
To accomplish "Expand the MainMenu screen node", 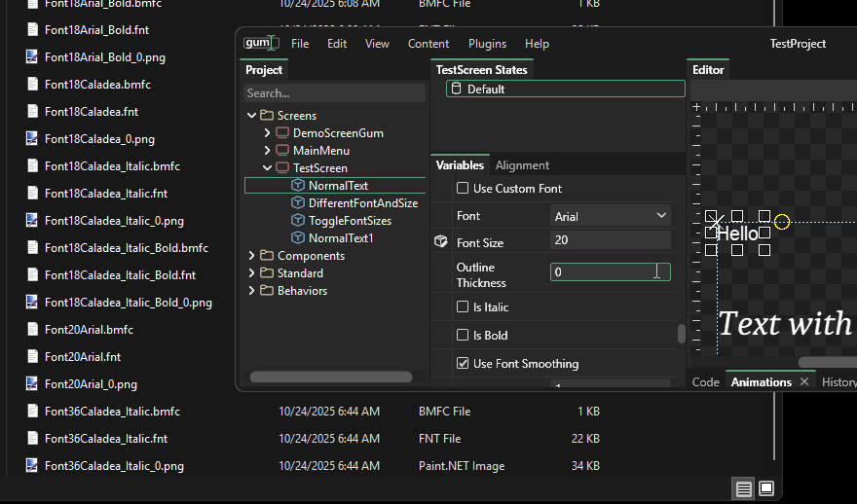I will pyautogui.click(x=268, y=151).
